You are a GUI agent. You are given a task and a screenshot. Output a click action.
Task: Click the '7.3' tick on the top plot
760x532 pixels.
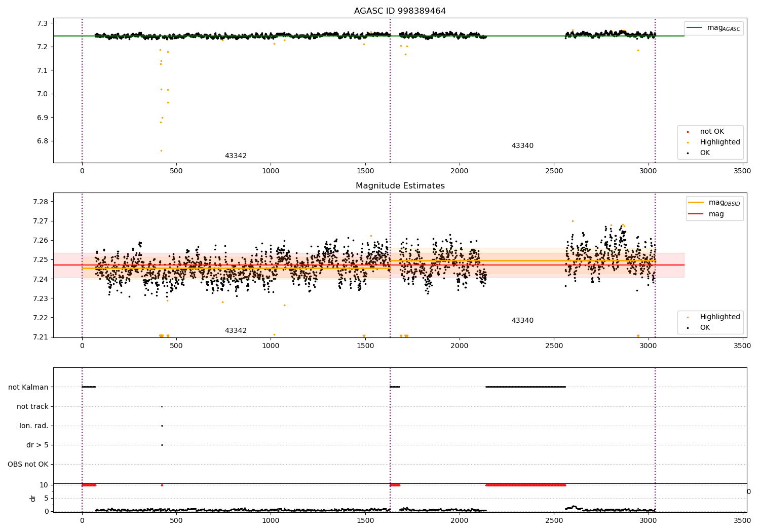[x=43, y=24]
